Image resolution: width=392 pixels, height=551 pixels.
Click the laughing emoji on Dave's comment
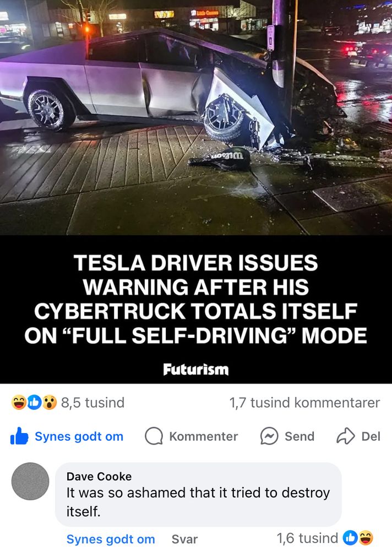[366, 538]
